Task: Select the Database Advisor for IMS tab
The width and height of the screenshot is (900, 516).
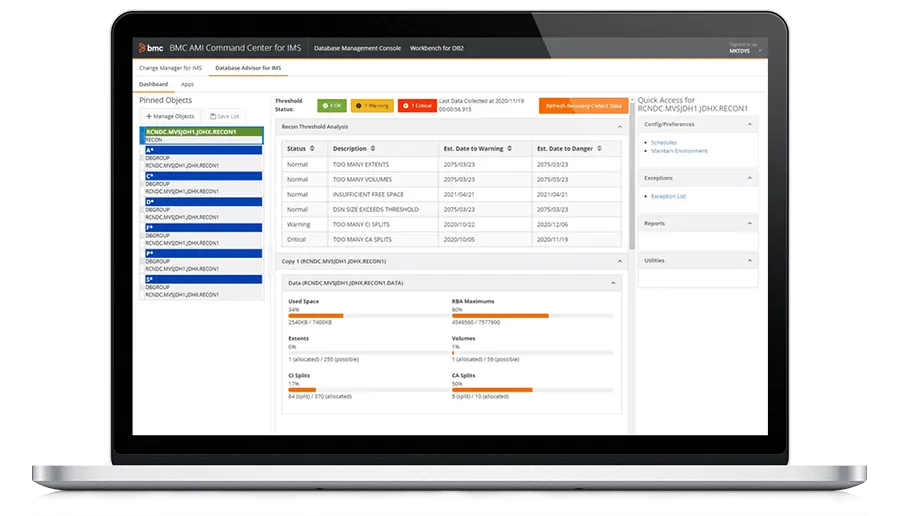Action: 248,68
